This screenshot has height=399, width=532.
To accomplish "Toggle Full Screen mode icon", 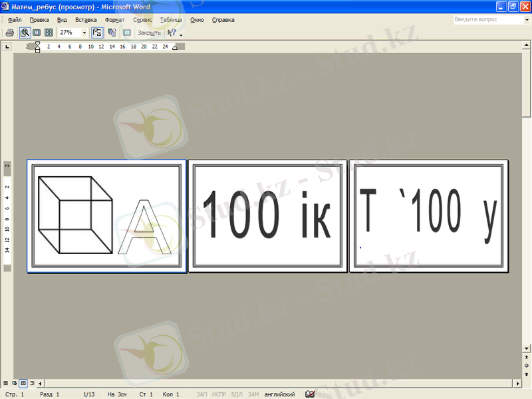I will pyautogui.click(x=126, y=32).
